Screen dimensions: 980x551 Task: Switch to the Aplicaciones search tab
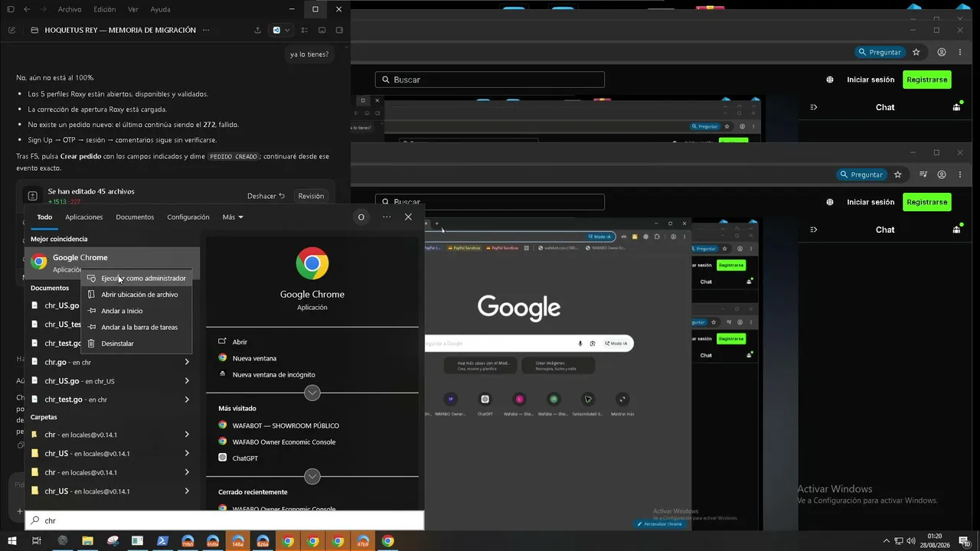click(84, 217)
